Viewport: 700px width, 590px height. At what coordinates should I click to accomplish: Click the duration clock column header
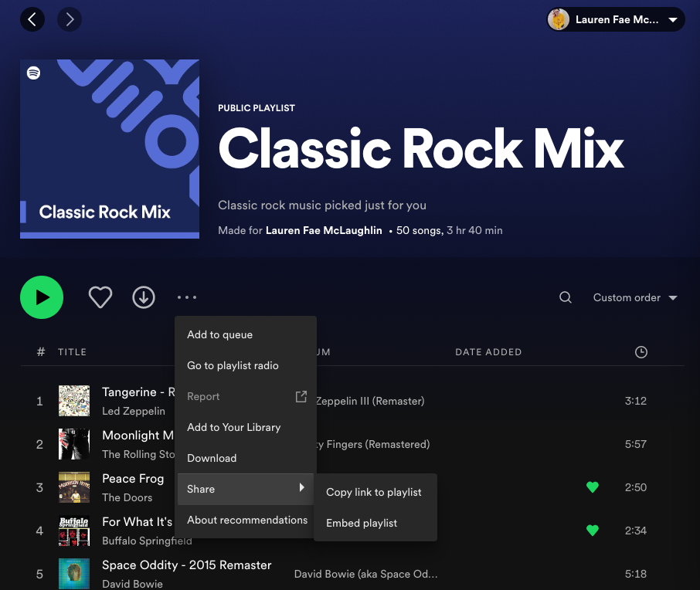click(x=641, y=352)
